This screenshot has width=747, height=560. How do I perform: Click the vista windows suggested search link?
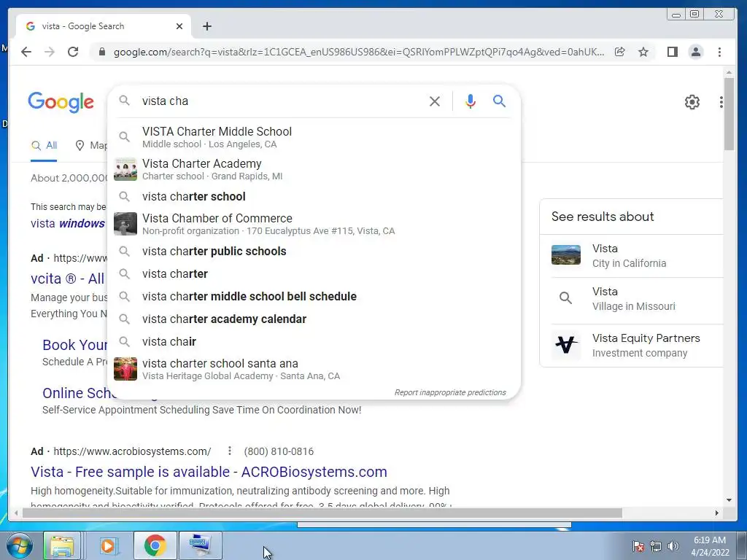(x=68, y=223)
